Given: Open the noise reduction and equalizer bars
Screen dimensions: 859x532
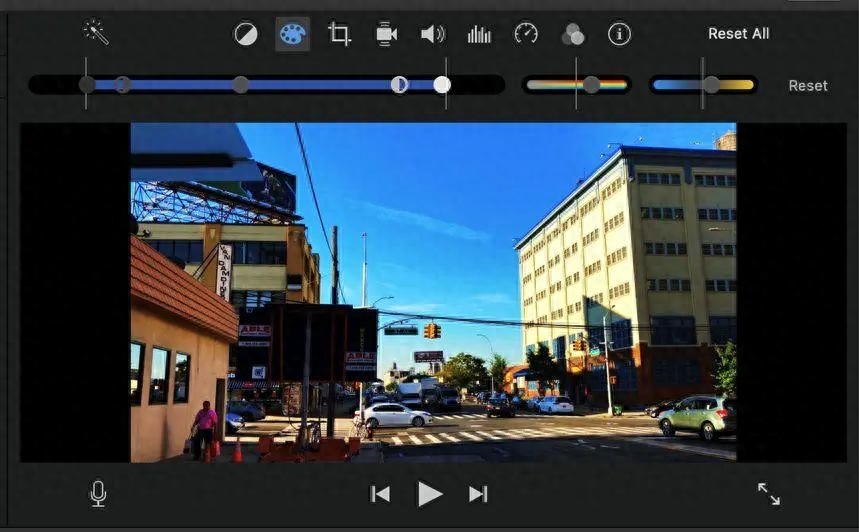Looking at the screenshot, I should tap(479, 34).
